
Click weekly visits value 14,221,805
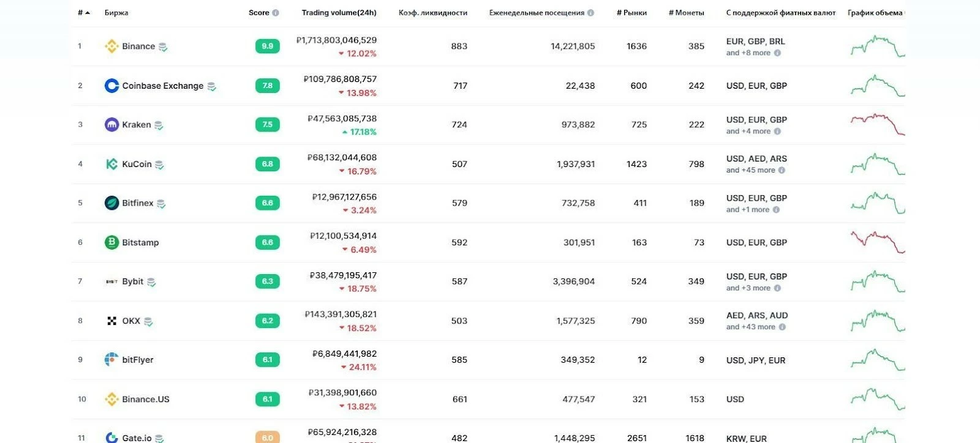coord(573,47)
